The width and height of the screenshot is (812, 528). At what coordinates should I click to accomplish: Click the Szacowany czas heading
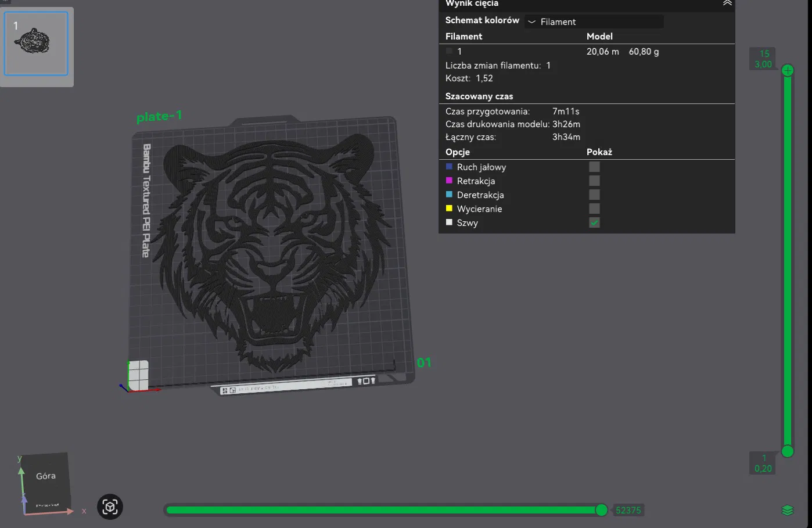coord(479,96)
